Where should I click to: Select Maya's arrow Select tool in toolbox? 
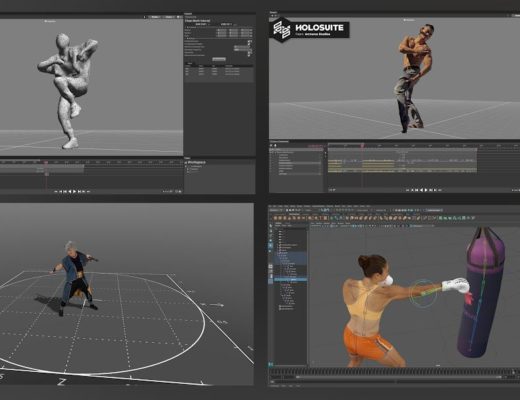[x=271, y=225]
